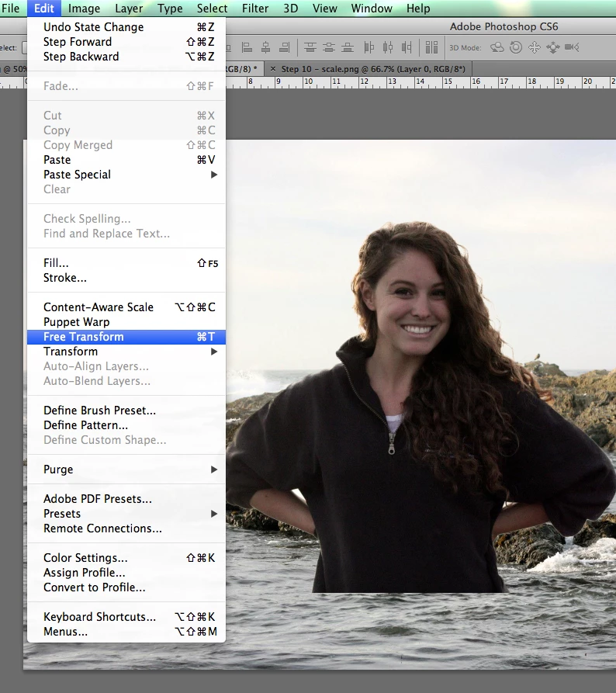The width and height of the screenshot is (616, 693).
Task: Click the Distribute Right Edges icon
Action: (x=407, y=47)
